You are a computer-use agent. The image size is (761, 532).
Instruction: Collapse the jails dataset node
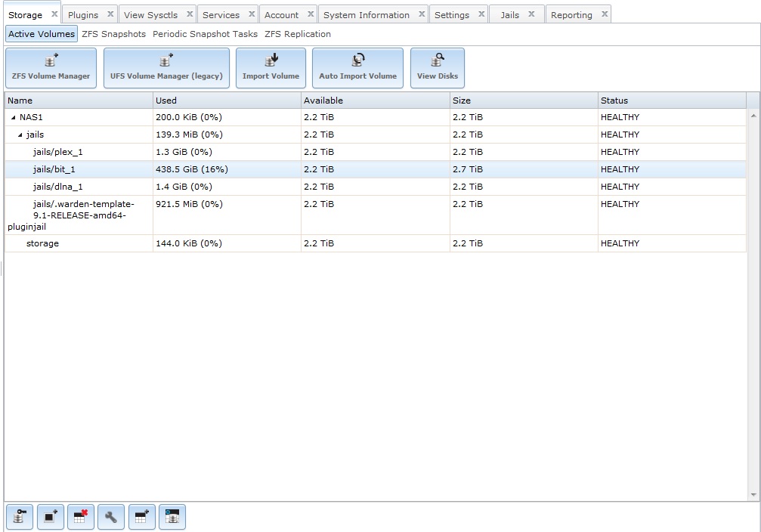coord(20,135)
